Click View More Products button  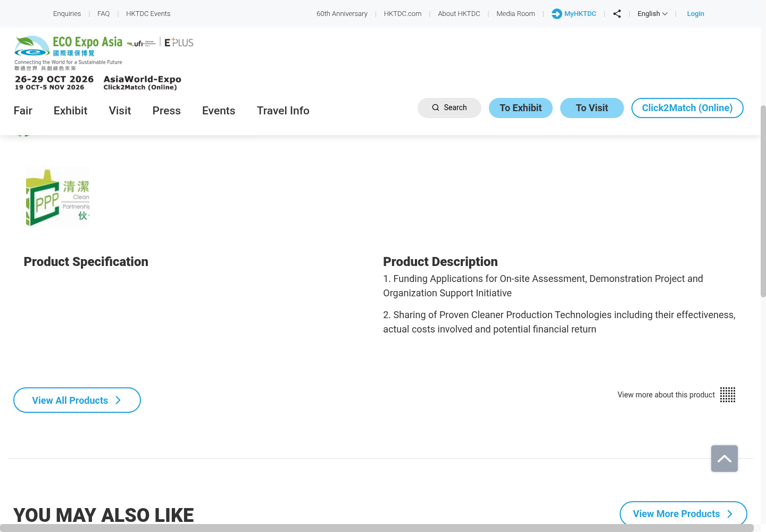click(x=684, y=514)
